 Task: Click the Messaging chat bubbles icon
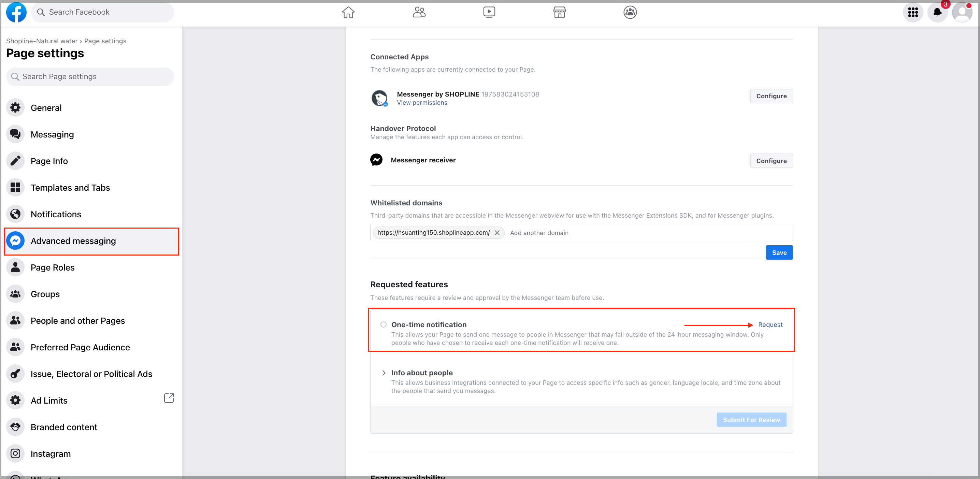point(15,134)
